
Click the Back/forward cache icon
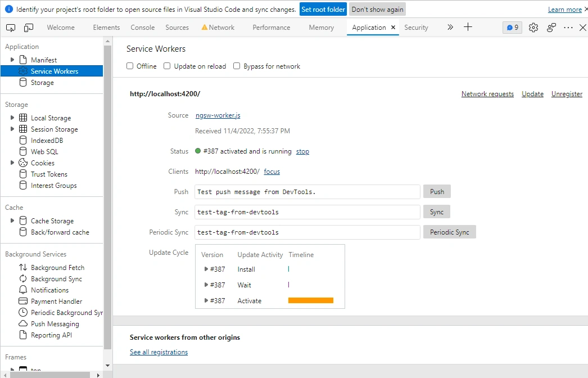click(23, 232)
